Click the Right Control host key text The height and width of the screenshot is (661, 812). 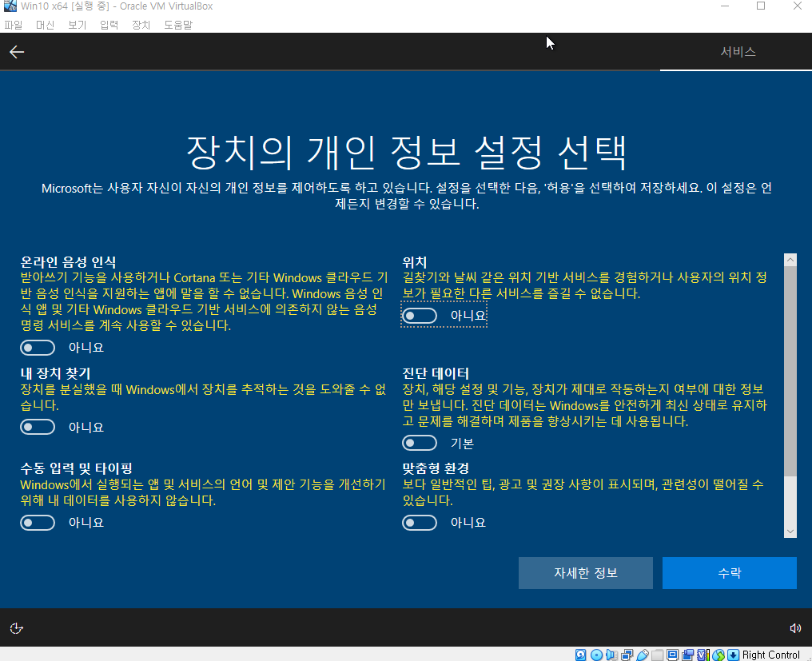click(x=770, y=655)
